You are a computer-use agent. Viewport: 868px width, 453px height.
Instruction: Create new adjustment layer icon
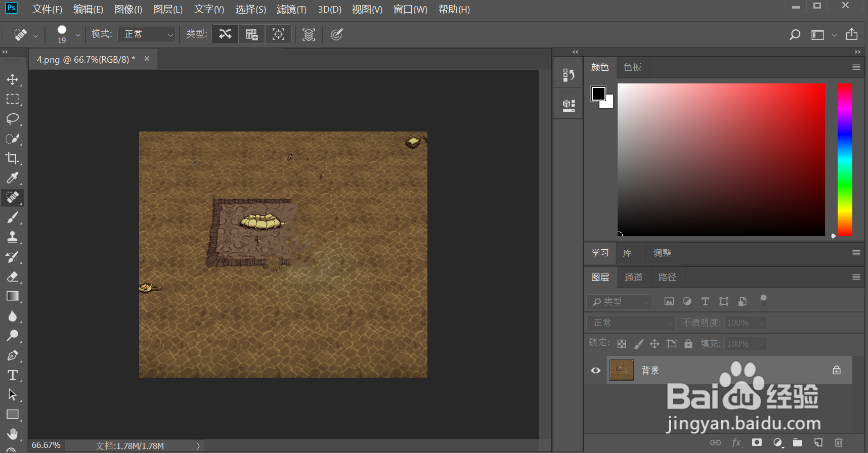(778, 443)
